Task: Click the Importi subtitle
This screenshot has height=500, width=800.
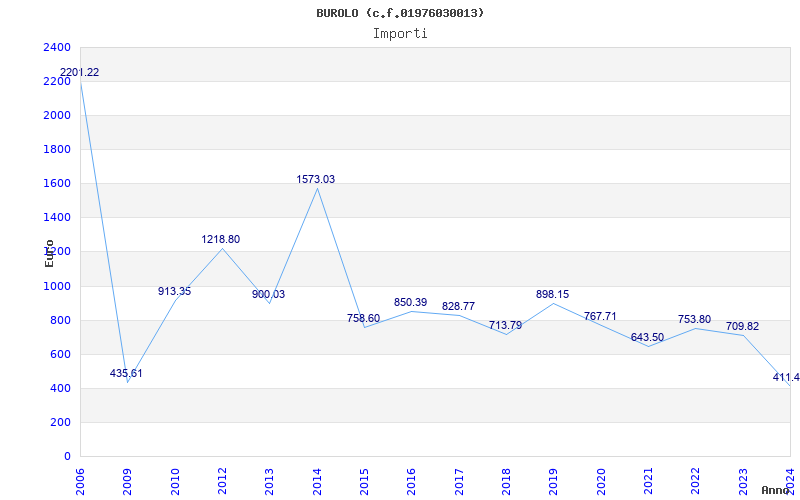Action: point(400,34)
